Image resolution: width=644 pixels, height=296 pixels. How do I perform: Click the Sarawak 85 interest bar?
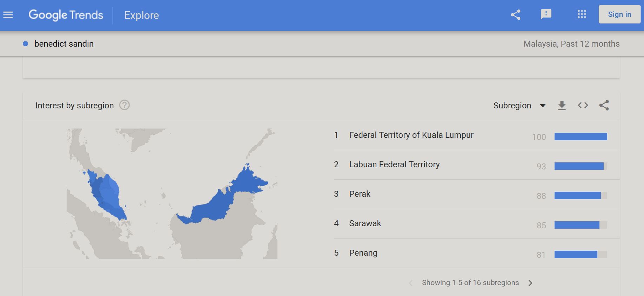(581, 225)
